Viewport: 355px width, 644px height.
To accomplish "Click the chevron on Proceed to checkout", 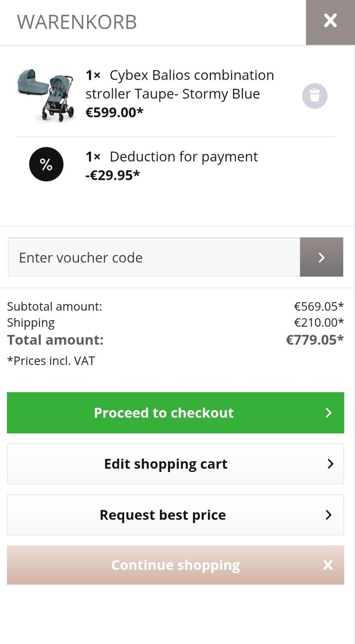I will point(329,413).
